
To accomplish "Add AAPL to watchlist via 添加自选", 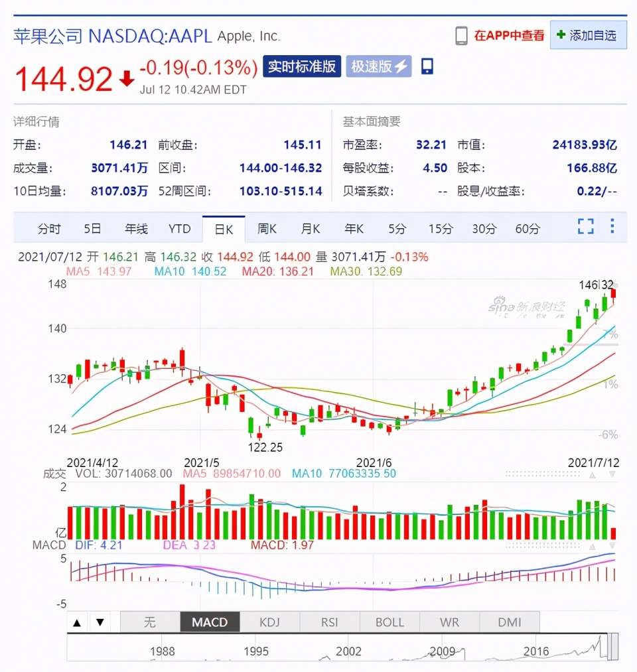I will pos(588,35).
